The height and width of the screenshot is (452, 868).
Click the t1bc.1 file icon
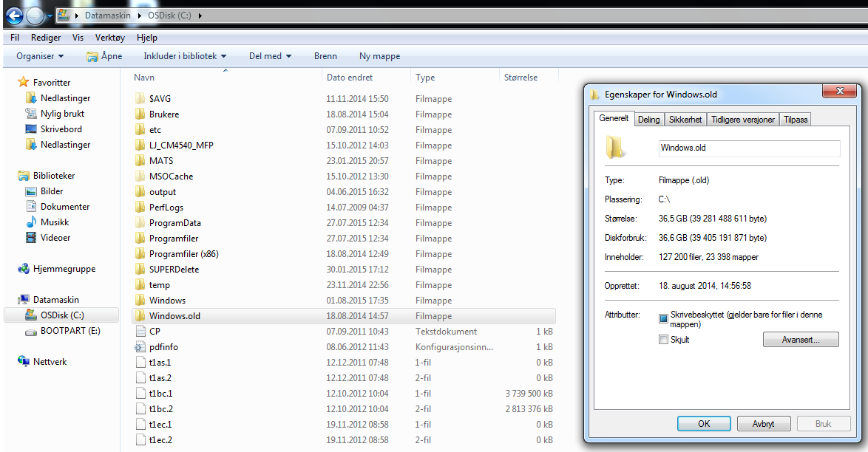pyautogui.click(x=140, y=393)
